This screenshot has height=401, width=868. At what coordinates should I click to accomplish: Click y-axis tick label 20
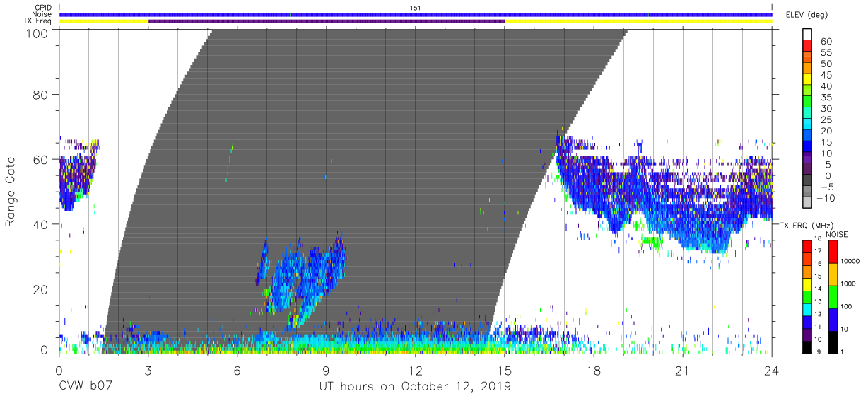(x=41, y=289)
